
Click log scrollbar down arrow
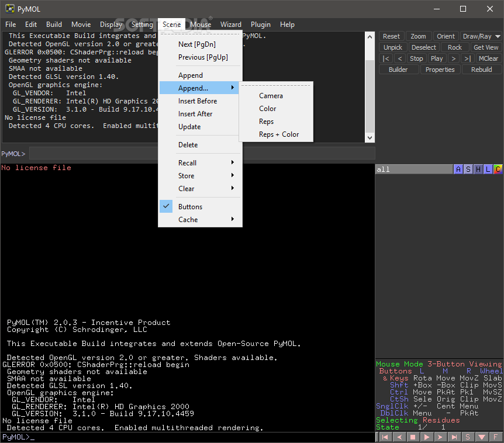370,137
